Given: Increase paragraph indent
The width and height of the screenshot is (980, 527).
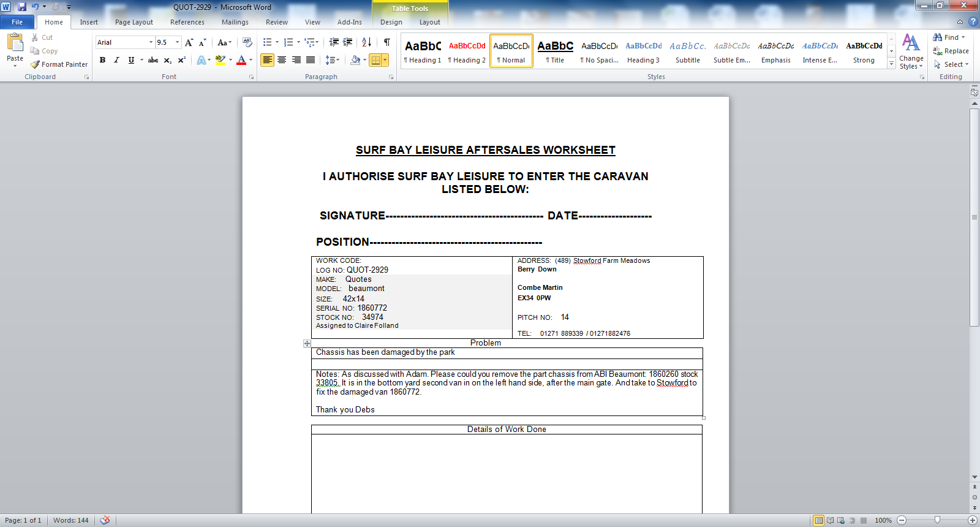Looking at the screenshot, I should [348, 42].
